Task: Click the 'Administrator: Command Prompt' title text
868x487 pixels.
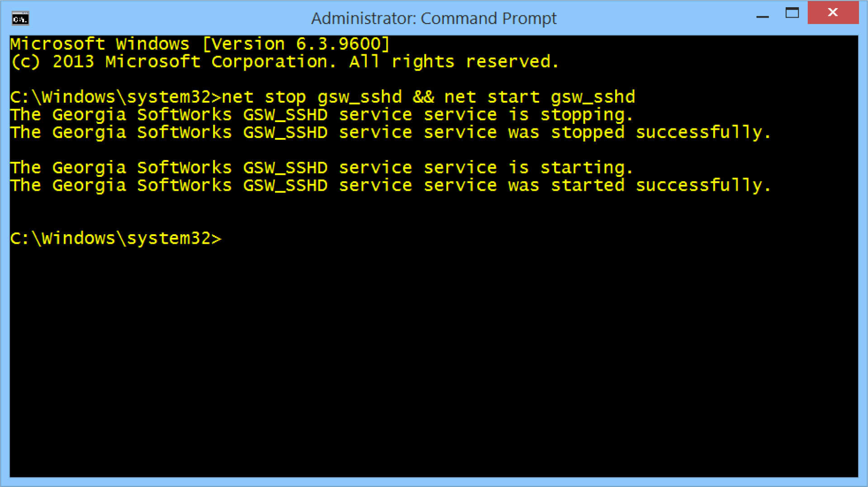Action: click(434, 19)
